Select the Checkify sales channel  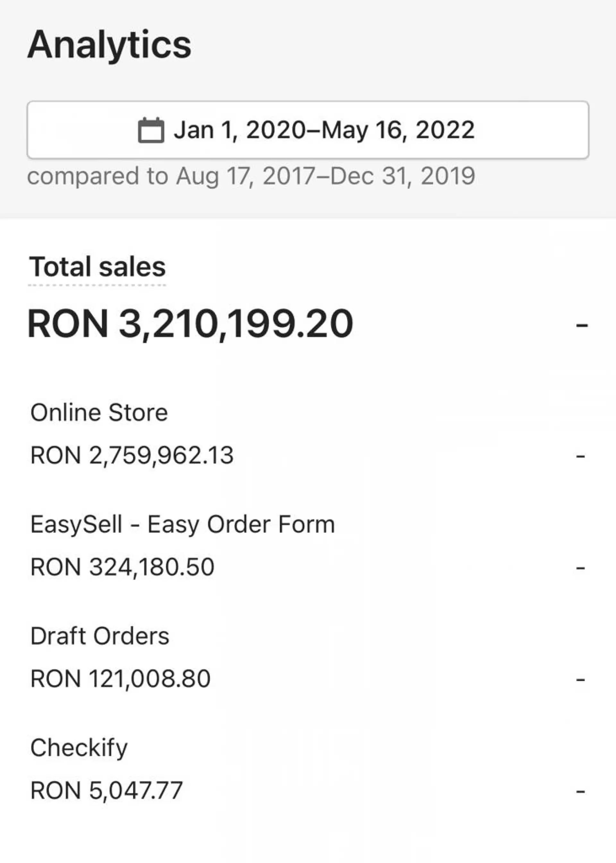[79, 748]
